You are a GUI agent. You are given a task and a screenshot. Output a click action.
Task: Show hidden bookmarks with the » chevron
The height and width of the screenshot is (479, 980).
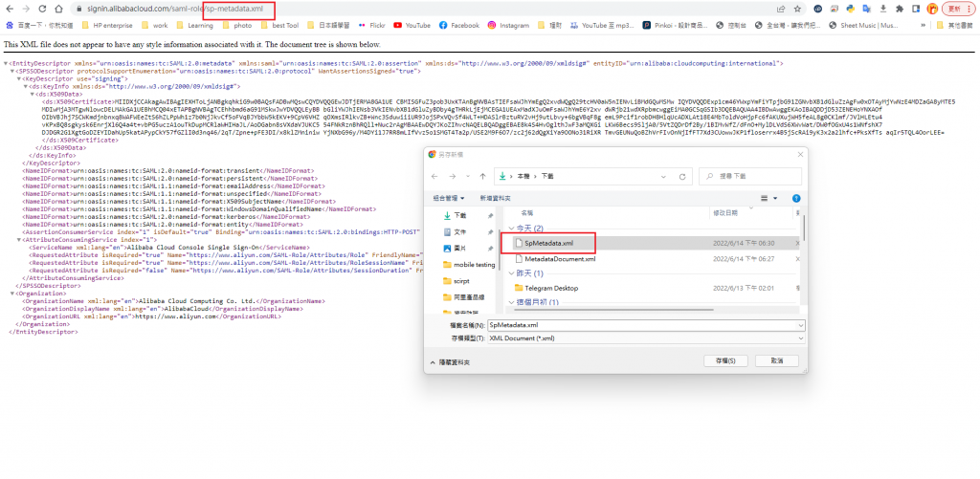click(x=924, y=26)
